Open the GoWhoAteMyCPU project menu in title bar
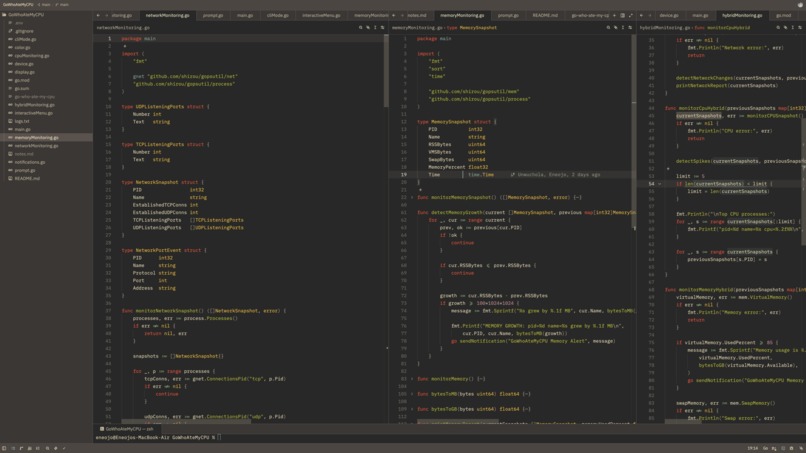Screen dimensions: 806x453 pos(18,5)
